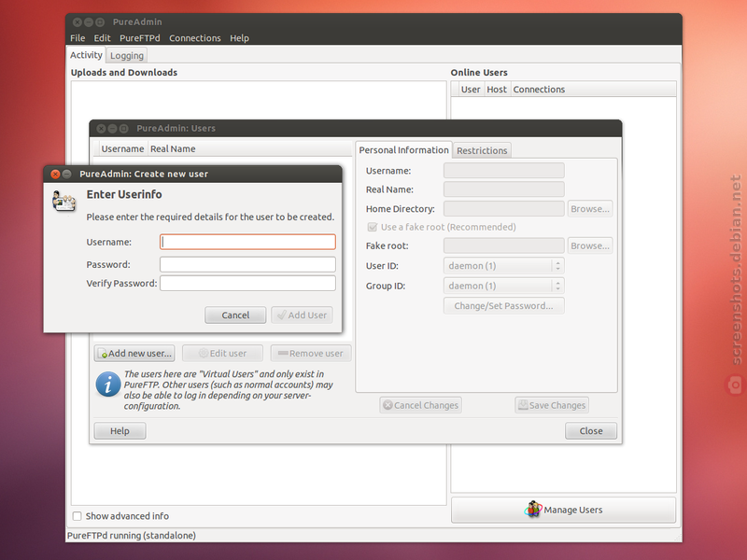Focus the Verify Password input field

pyautogui.click(x=247, y=284)
